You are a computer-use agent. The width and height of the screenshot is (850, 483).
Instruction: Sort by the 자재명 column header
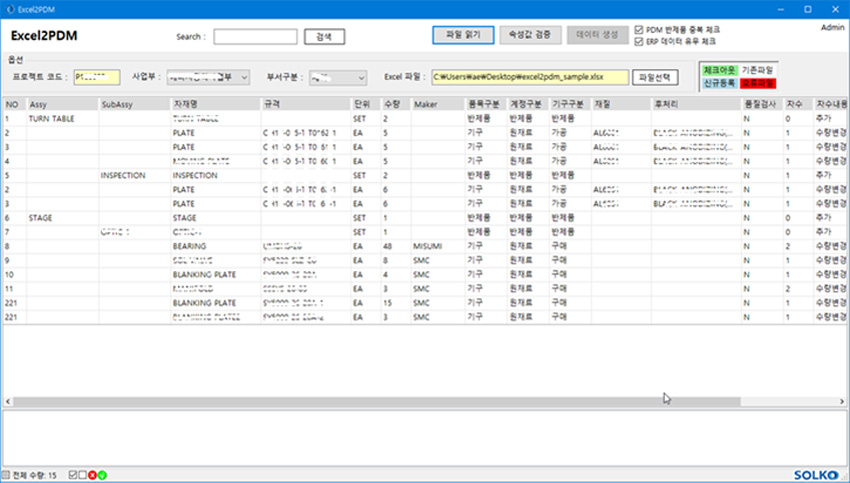pyautogui.click(x=214, y=104)
